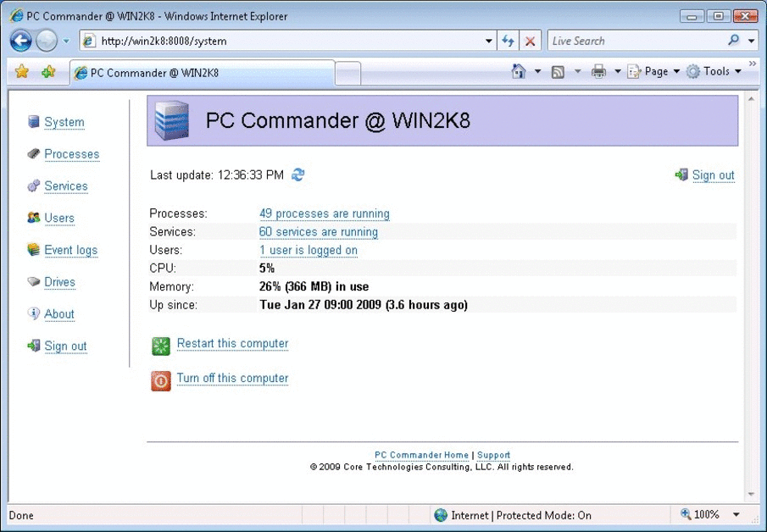
Task: Open the Tools menu dropdown
Action: coord(714,71)
